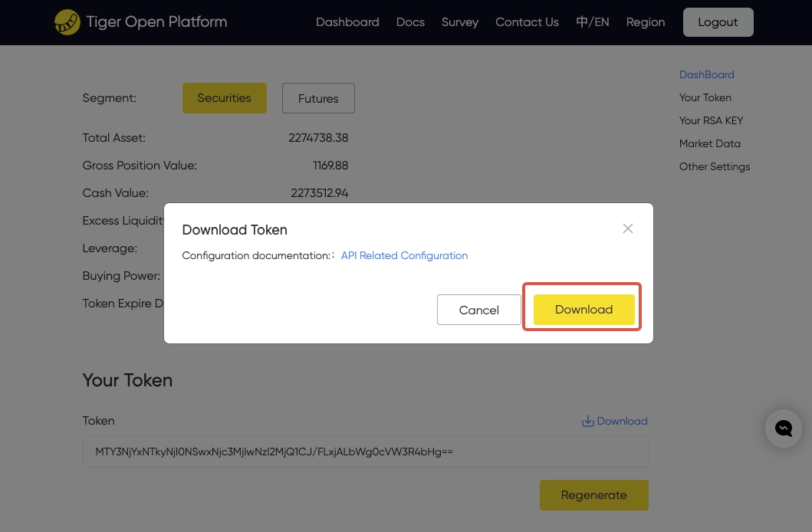Open the Region menu
This screenshot has width=812, height=532.
(x=646, y=22)
